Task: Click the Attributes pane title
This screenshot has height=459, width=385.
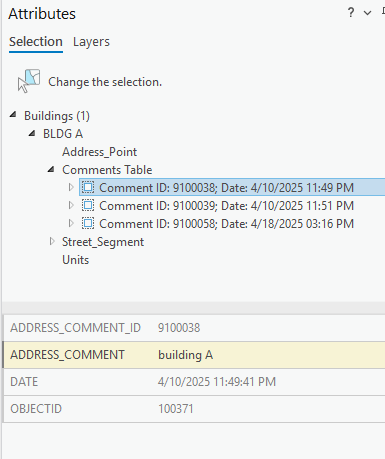Action: pos(42,14)
